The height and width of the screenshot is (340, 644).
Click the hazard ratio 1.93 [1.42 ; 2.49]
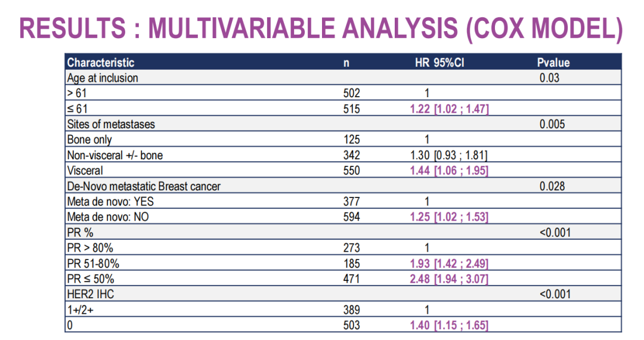point(449,264)
